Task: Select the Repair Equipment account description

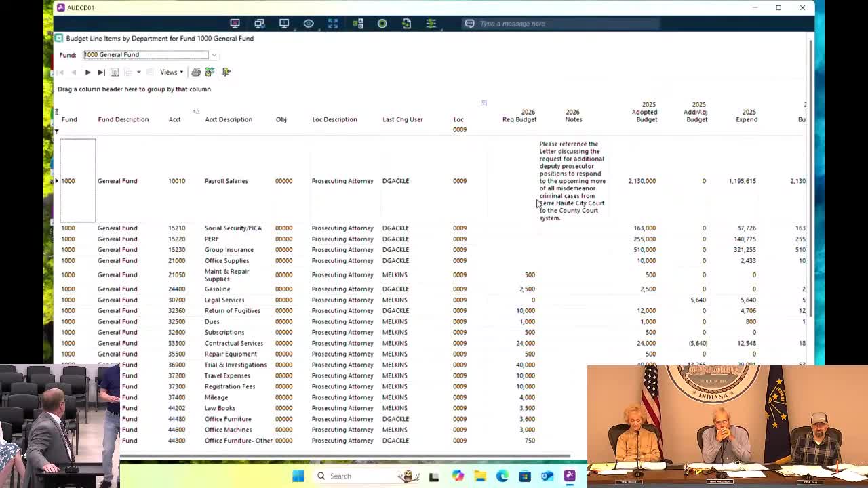Action: [231, 354]
